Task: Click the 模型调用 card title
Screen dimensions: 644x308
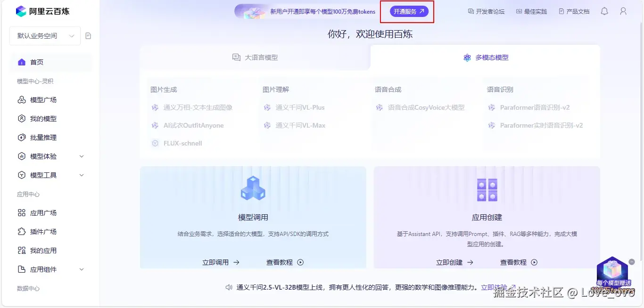Action: [x=253, y=218]
